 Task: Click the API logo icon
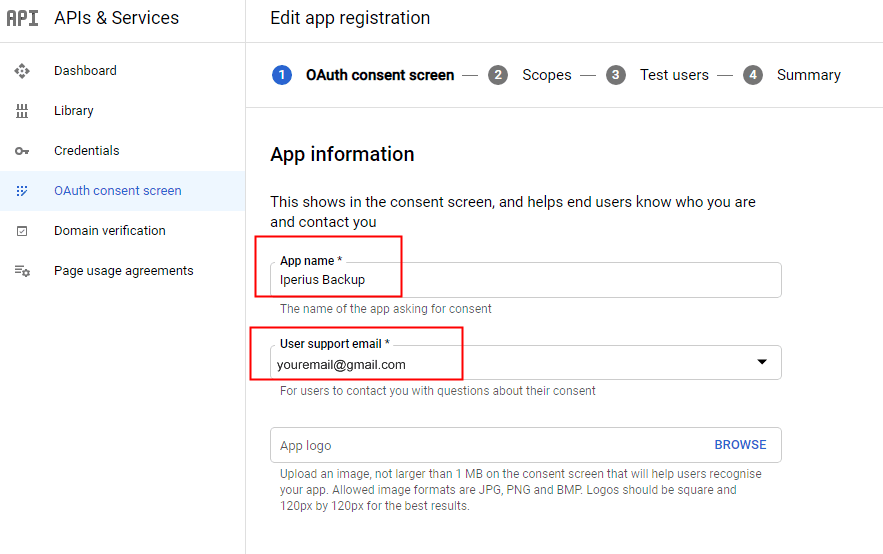coord(23,18)
